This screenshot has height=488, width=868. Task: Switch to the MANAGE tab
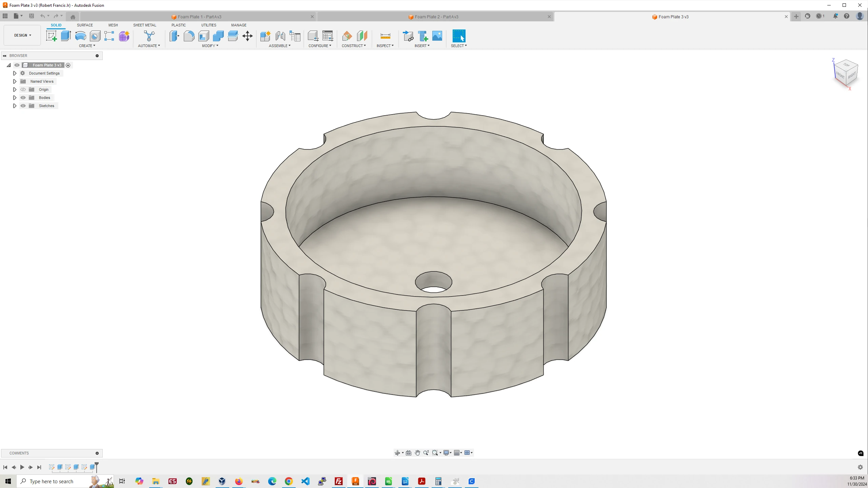(x=239, y=25)
